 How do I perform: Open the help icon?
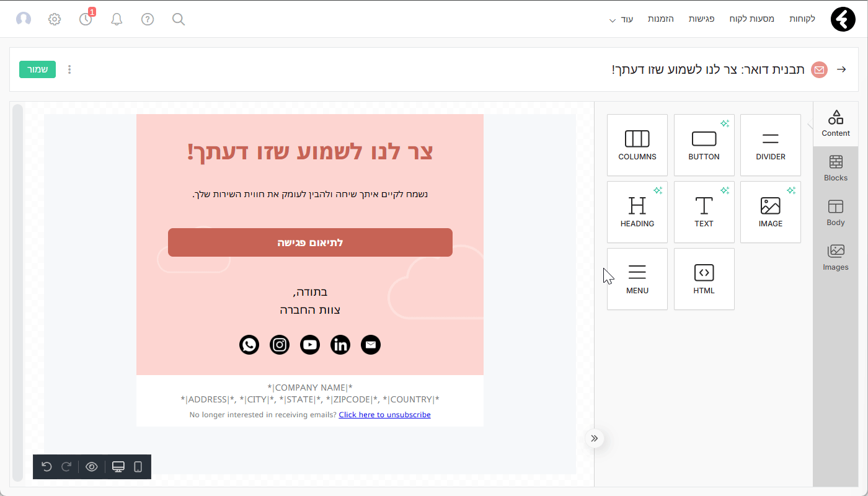pos(148,19)
